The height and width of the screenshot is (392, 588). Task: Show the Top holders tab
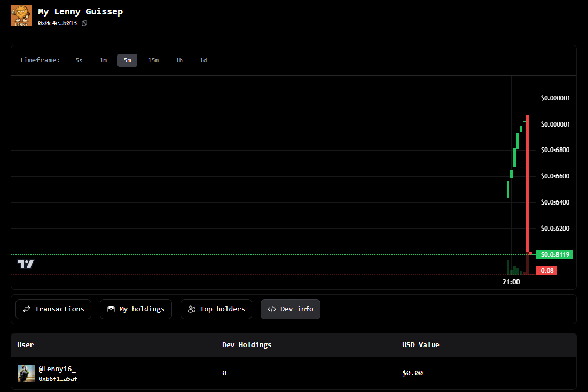[x=216, y=309]
